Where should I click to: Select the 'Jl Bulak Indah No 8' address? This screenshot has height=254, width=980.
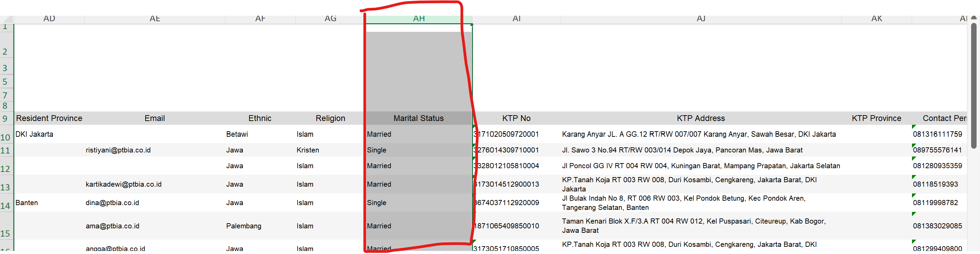click(x=701, y=203)
